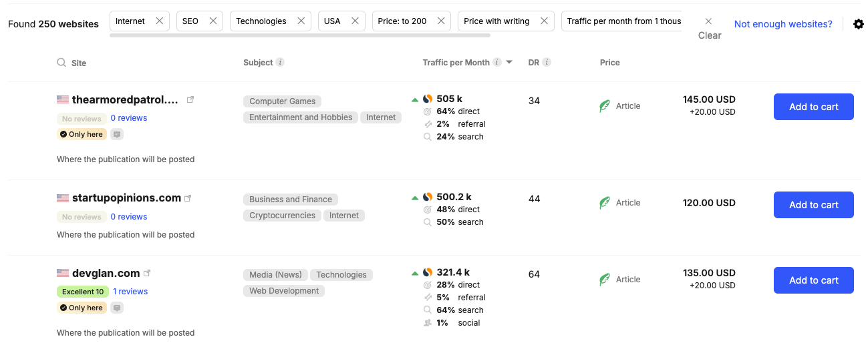Screen dimensions: 868x351
Task: Click the Subject column info icon
Action: tap(281, 62)
